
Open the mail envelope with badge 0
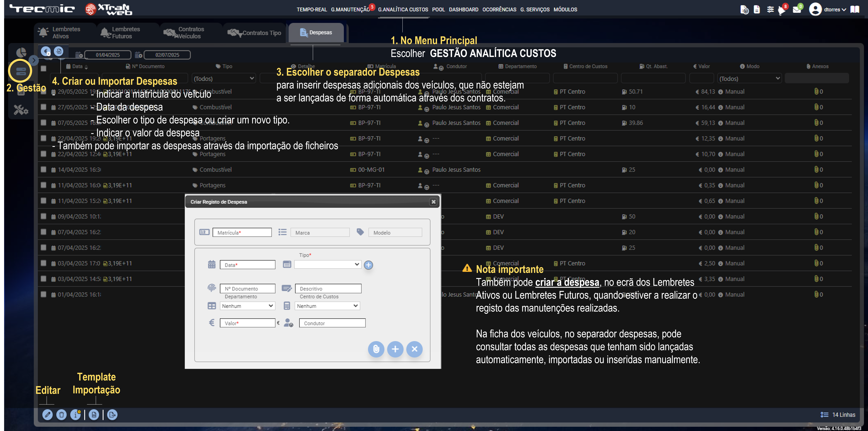click(797, 9)
